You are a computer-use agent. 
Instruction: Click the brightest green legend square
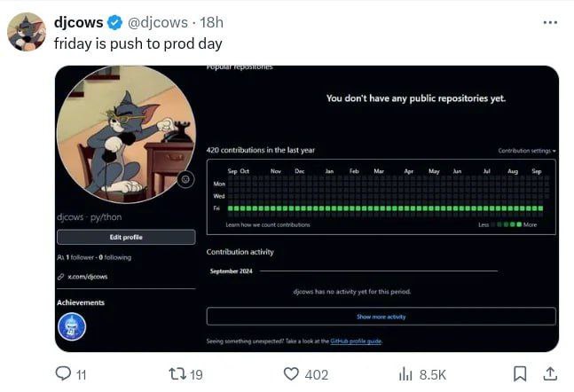[x=519, y=224]
